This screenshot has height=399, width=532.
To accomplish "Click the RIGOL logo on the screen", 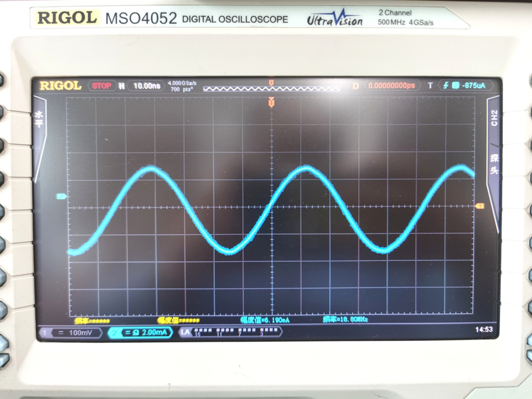I will (x=60, y=86).
